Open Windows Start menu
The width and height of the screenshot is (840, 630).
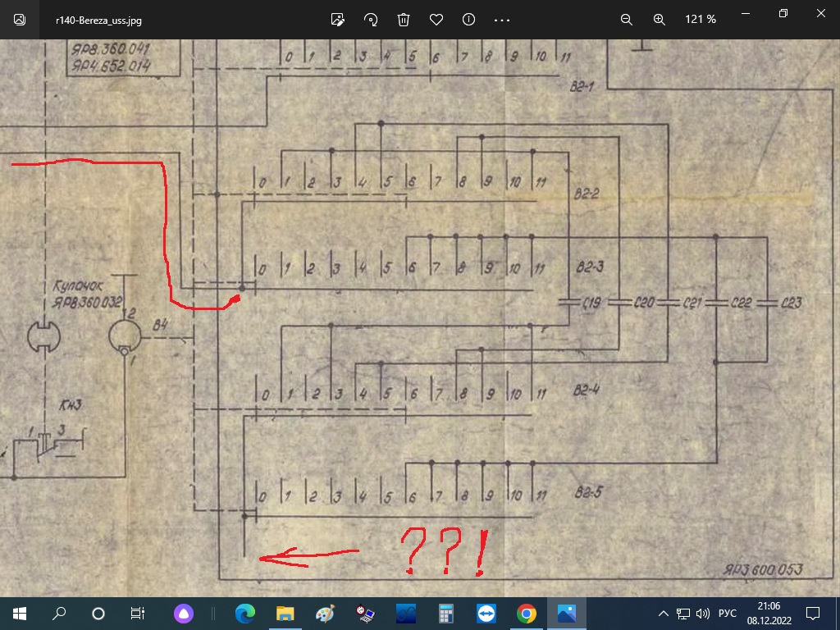[x=20, y=613]
